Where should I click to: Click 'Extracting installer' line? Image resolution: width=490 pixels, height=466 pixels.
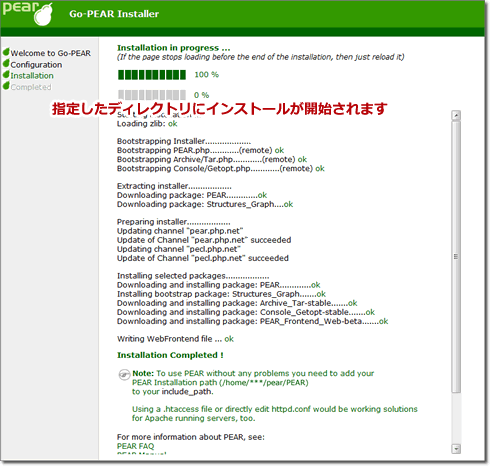coord(174,186)
